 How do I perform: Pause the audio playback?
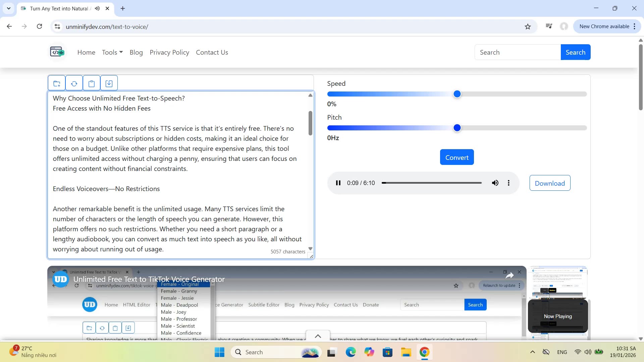click(x=338, y=183)
